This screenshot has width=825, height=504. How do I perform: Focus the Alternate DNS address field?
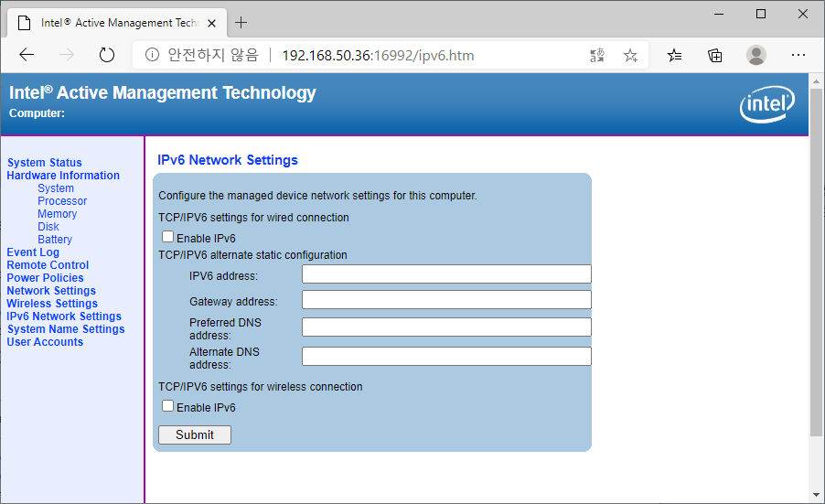click(x=446, y=356)
